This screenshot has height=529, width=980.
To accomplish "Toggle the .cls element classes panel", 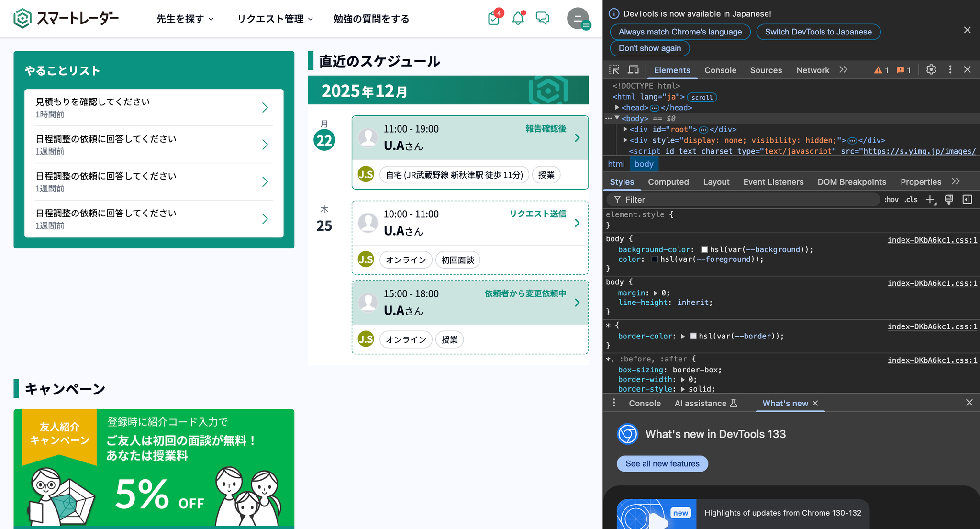I will click(911, 200).
